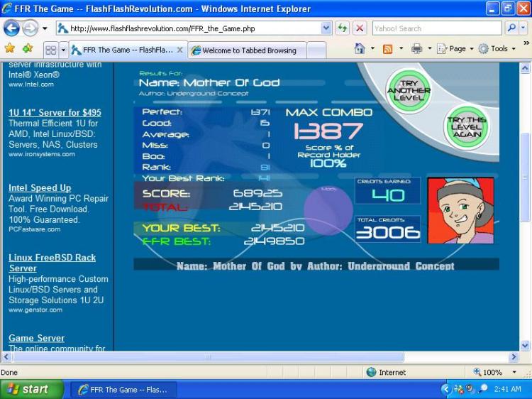Click the Home page icon
The image size is (532, 399).
tap(360, 48)
